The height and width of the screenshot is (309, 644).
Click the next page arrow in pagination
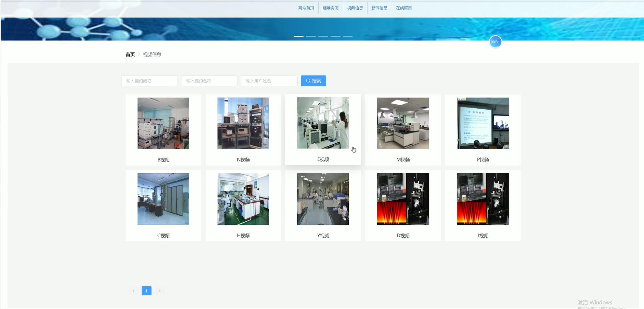click(x=159, y=291)
